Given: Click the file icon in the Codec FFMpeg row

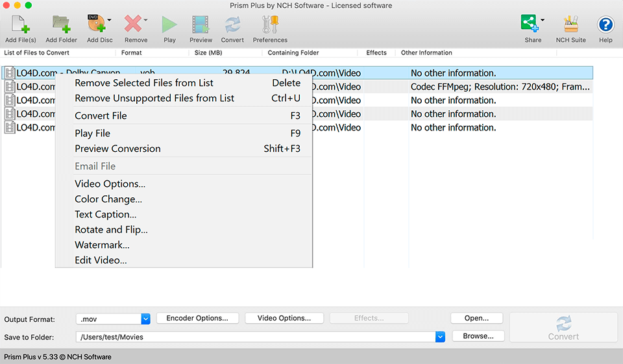Looking at the screenshot, I should (x=10, y=87).
